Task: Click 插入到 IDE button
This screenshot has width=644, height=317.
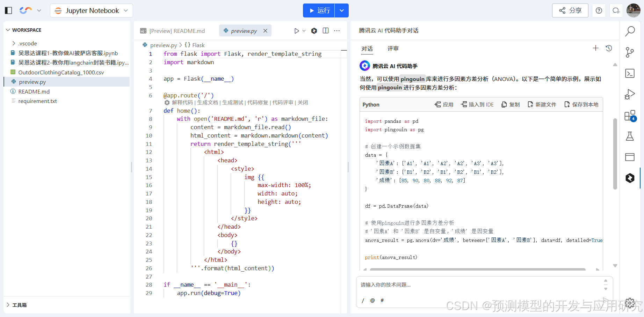Action: (x=477, y=104)
